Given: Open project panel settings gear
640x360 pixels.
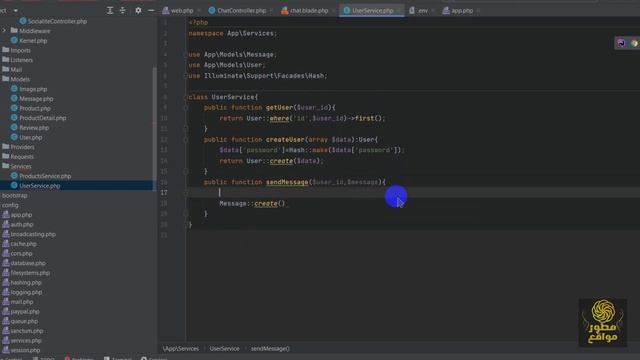Looking at the screenshot, I should 138,10.
